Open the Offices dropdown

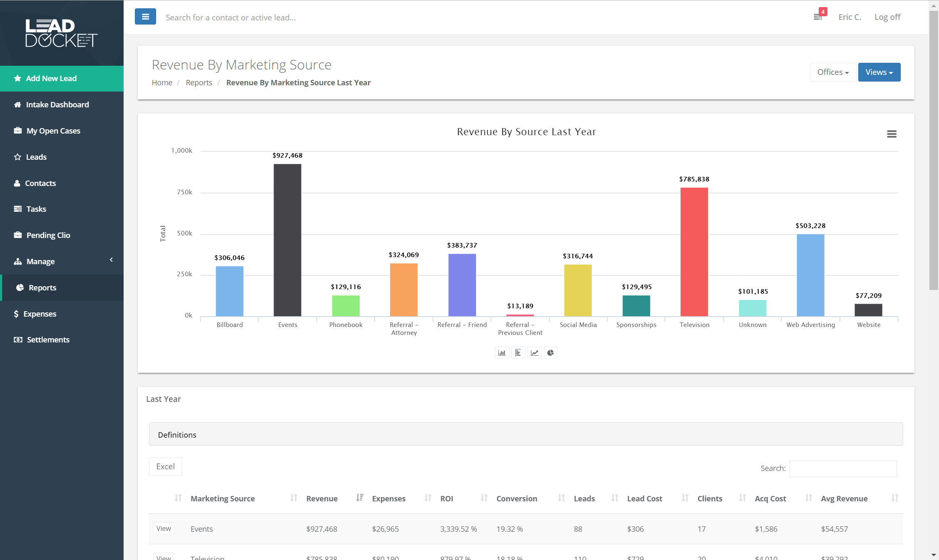[833, 72]
